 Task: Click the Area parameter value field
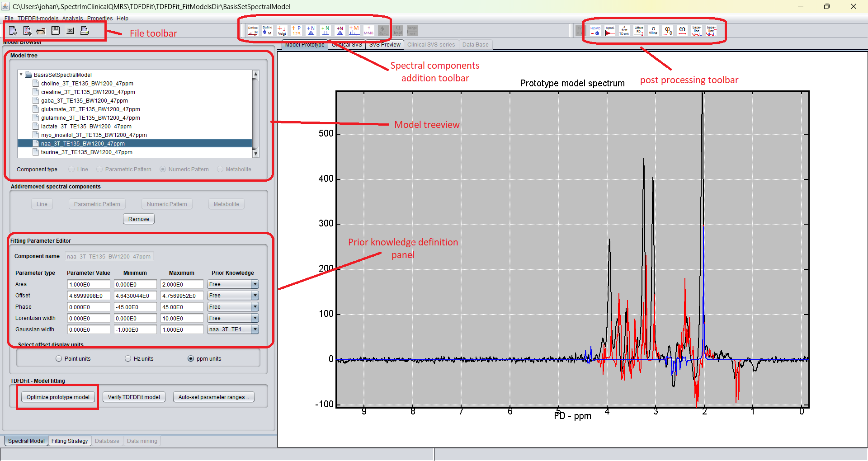point(89,284)
